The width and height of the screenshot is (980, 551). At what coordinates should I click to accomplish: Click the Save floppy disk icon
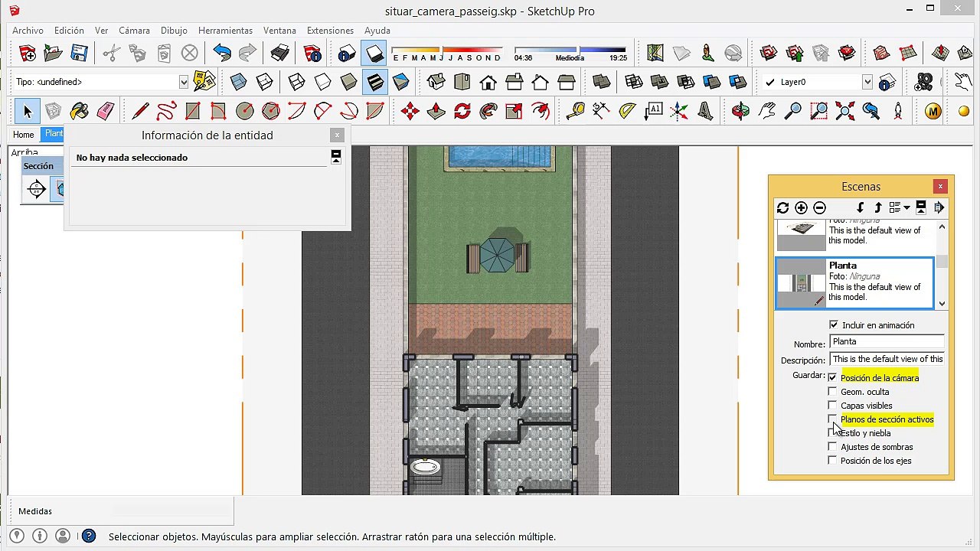tap(79, 53)
